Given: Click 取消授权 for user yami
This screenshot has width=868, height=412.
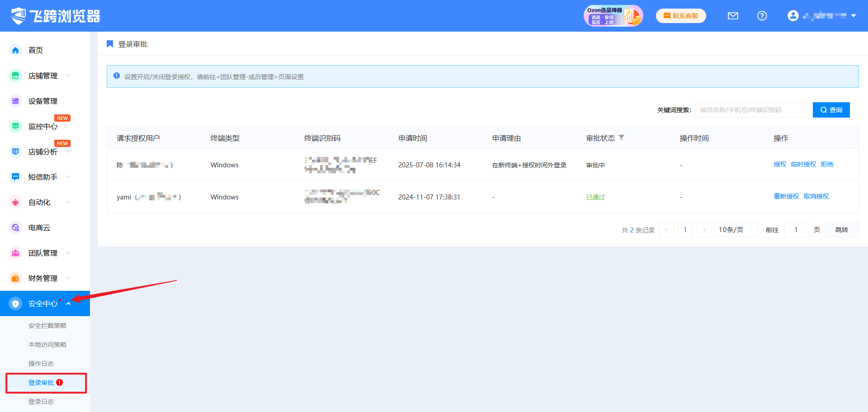Looking at the screenshot, I should (816, 196).
